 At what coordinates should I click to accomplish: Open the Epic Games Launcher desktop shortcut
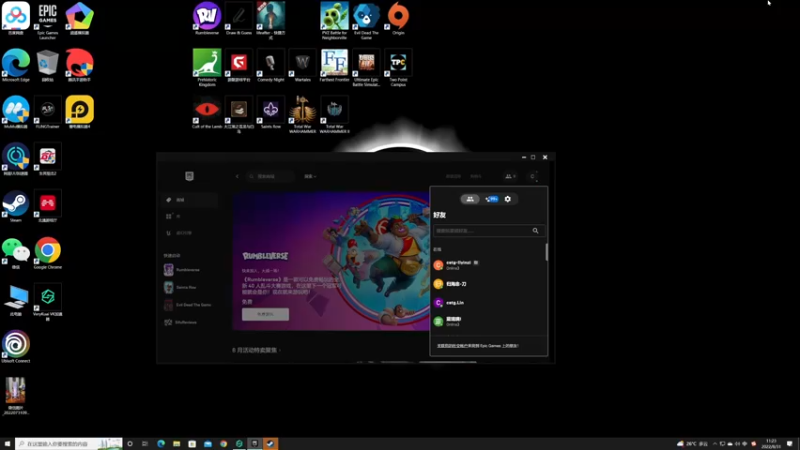coord(47,20)
